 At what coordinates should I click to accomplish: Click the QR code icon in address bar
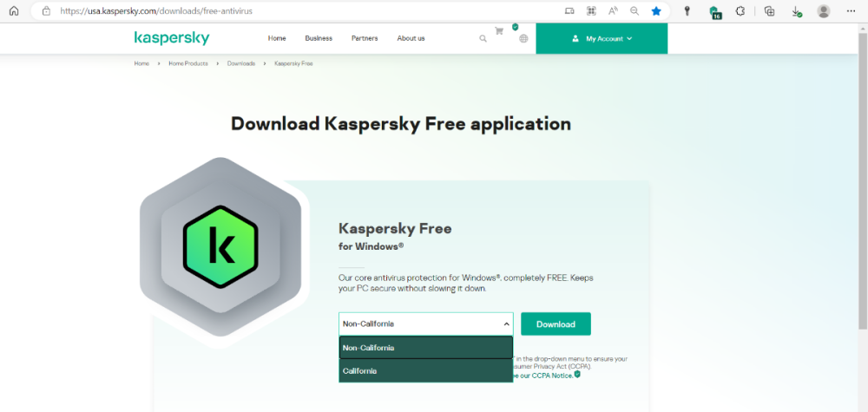tap(591, 10)
